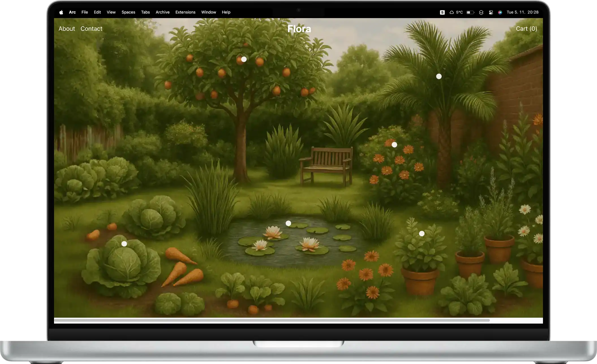Open the Extensions menu
The image size is (597, 364).
tap(185, 12)
